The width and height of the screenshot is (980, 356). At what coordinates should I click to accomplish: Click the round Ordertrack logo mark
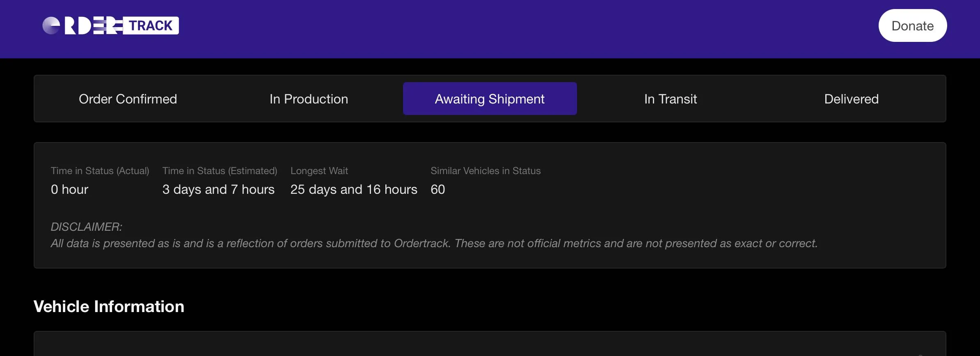tap(51, 26)
